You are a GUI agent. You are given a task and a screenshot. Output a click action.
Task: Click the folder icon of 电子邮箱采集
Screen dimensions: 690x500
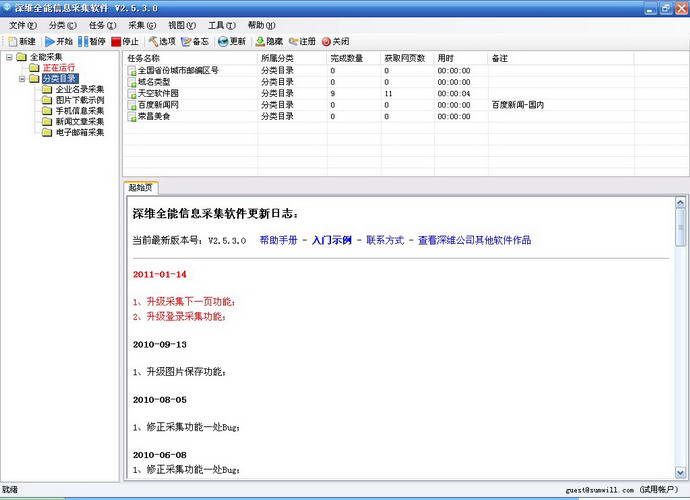[47, 132]
